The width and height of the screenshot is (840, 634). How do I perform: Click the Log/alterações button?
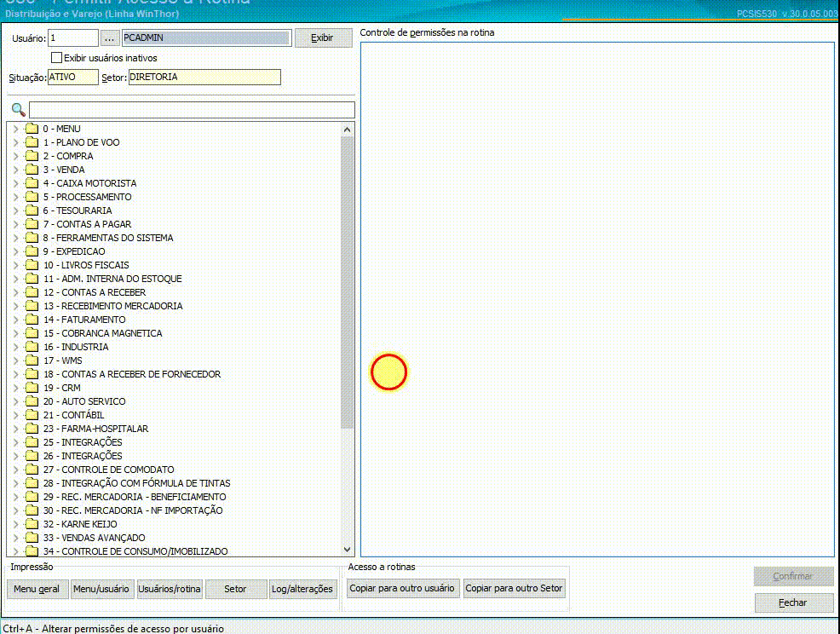[302, 589]
